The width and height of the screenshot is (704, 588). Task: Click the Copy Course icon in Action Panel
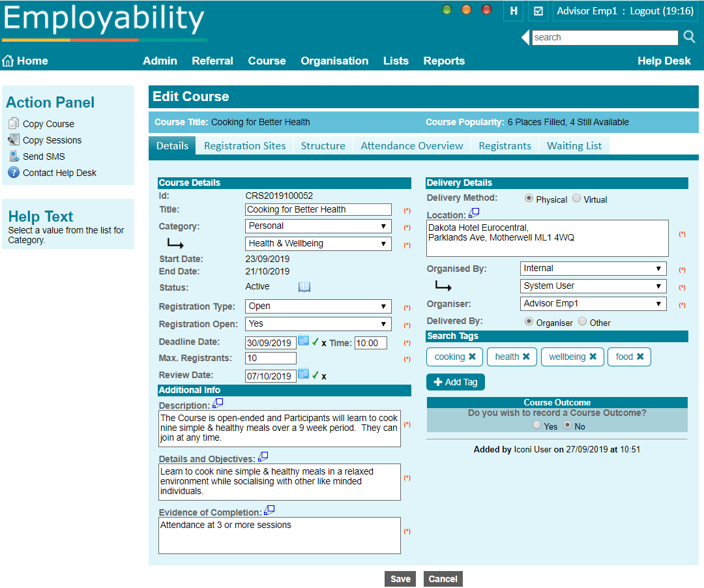pos(13,123)
